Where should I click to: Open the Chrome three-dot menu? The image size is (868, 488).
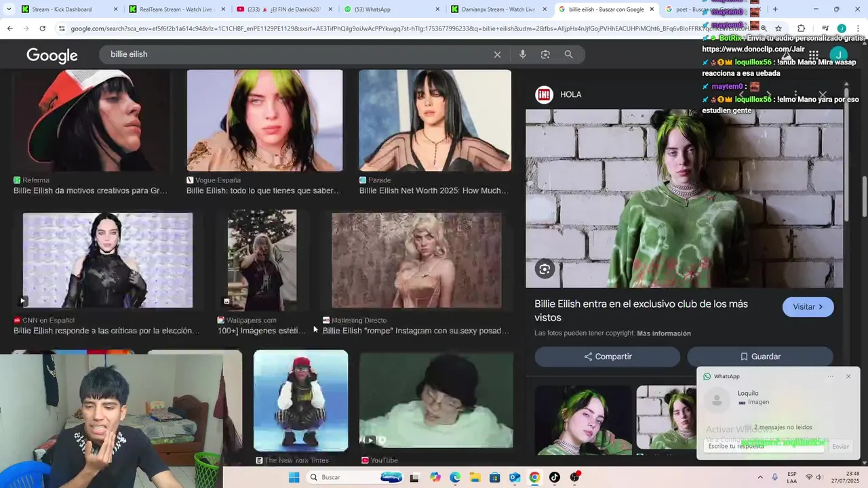click(857, 28)
